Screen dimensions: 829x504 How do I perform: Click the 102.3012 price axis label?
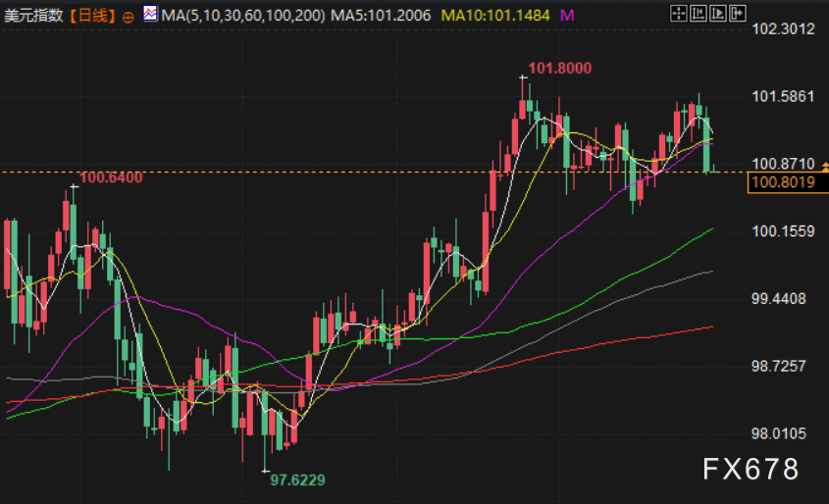pos(783,29)
